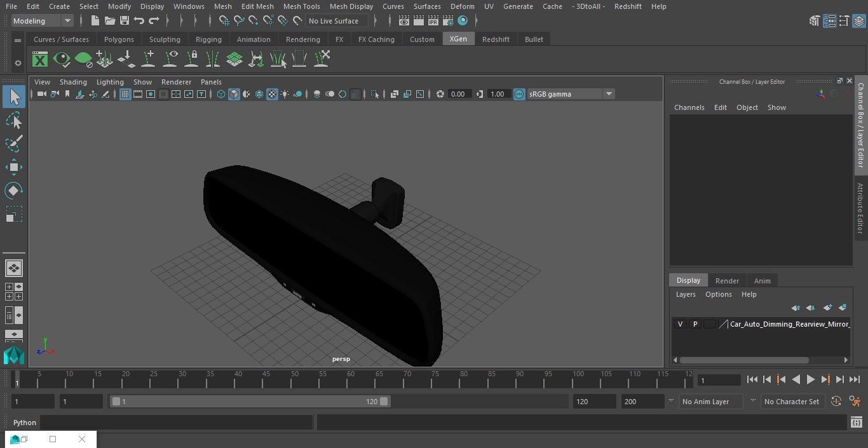Screen dimensions: 868x448
Task: Choose the Move tool
Action: (14, 168)
